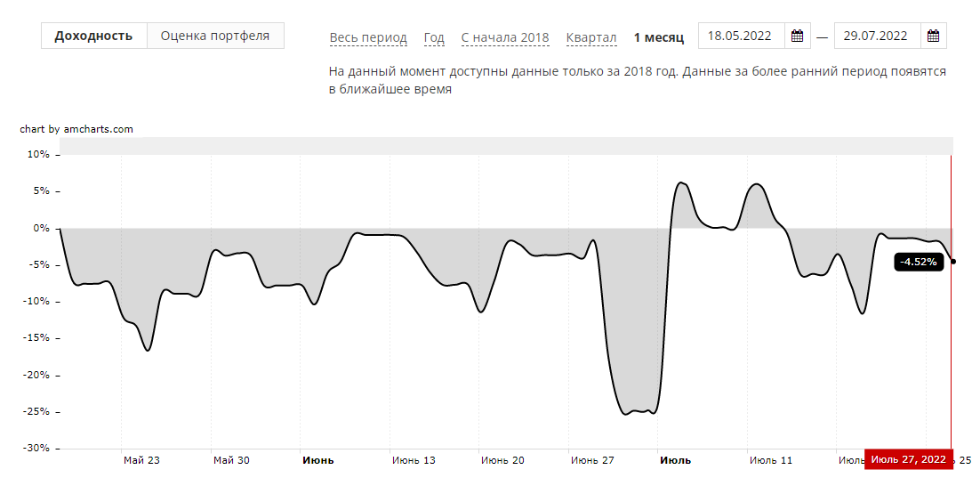
Task: Select the Год period link
Action: tap(434, 37)
